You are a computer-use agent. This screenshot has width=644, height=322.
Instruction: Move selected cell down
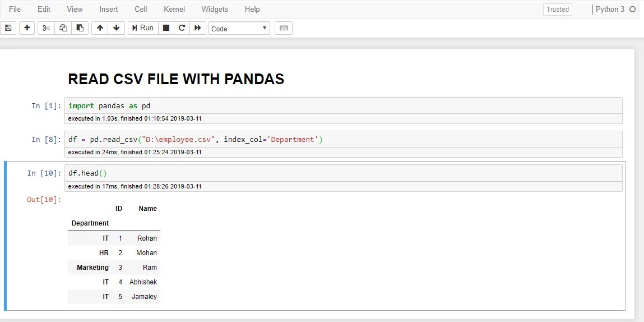click(116, 28)
